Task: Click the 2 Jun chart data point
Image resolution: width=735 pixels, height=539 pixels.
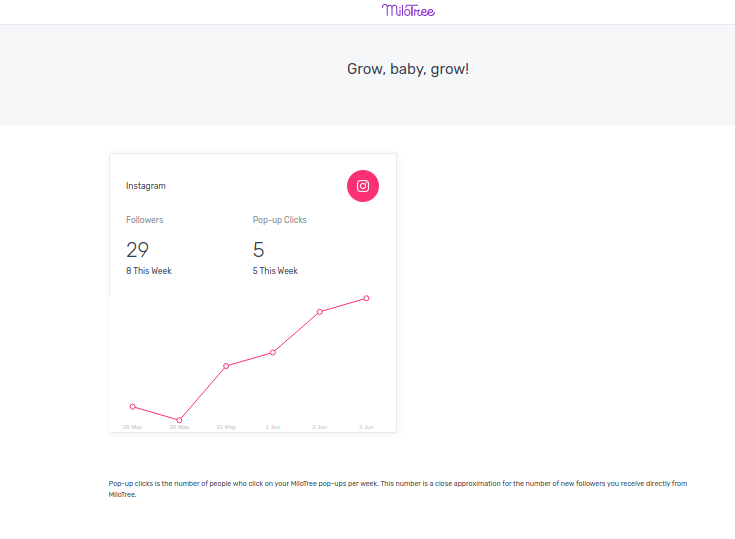Action: point(320,312)
